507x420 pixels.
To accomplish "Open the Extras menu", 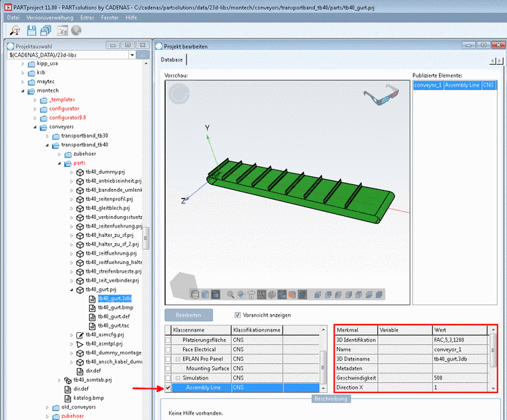I will coord(87,18).
